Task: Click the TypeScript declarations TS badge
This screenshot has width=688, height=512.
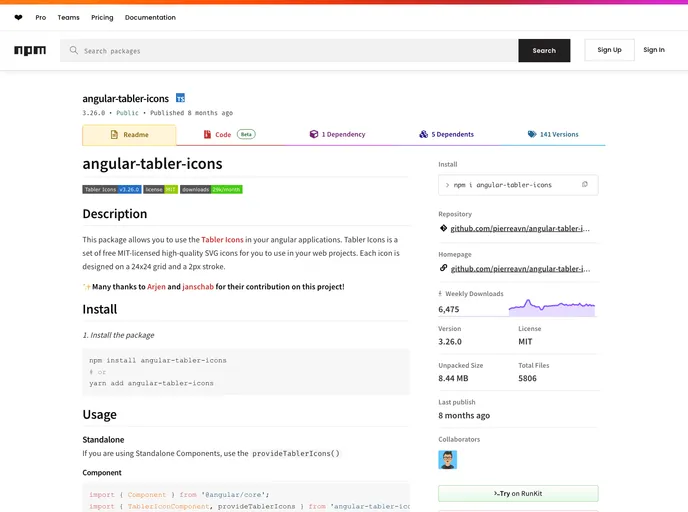Action: (180, 98)
